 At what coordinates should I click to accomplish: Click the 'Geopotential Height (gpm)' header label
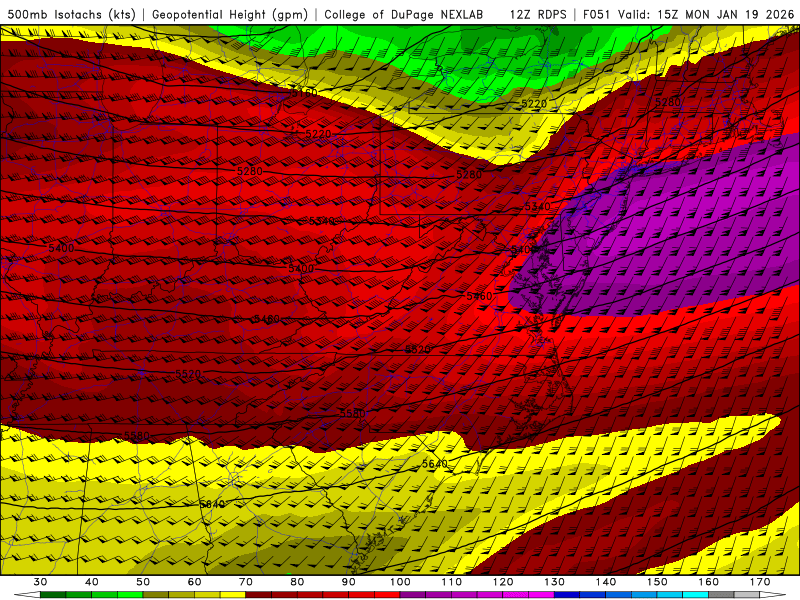[x=230, y=15]
